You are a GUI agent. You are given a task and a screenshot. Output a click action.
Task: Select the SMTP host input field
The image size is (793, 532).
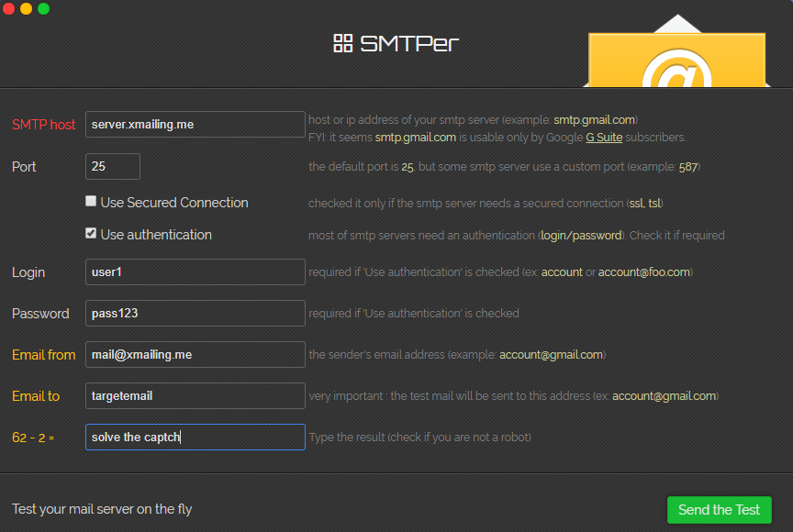click(195, 124)
